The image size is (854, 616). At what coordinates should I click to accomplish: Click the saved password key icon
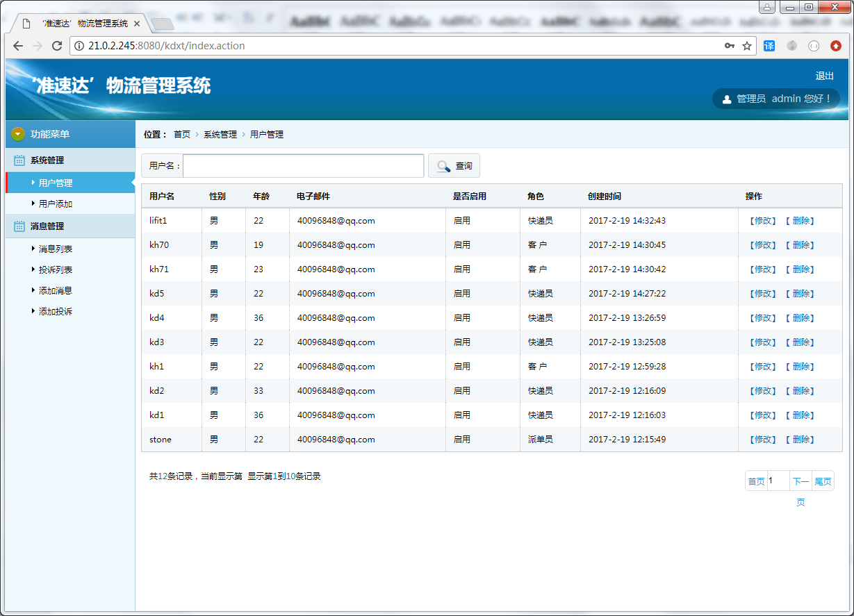click(729, 46)
